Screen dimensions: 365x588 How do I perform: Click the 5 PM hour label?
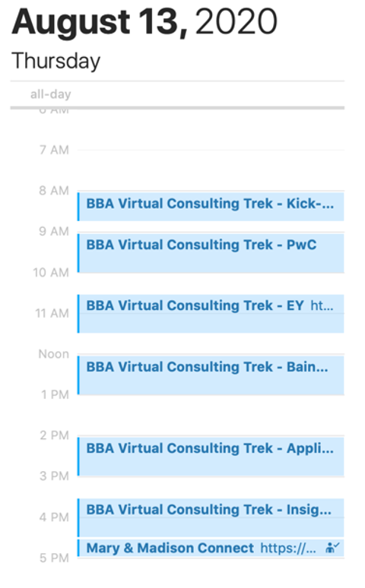[55, 558]
